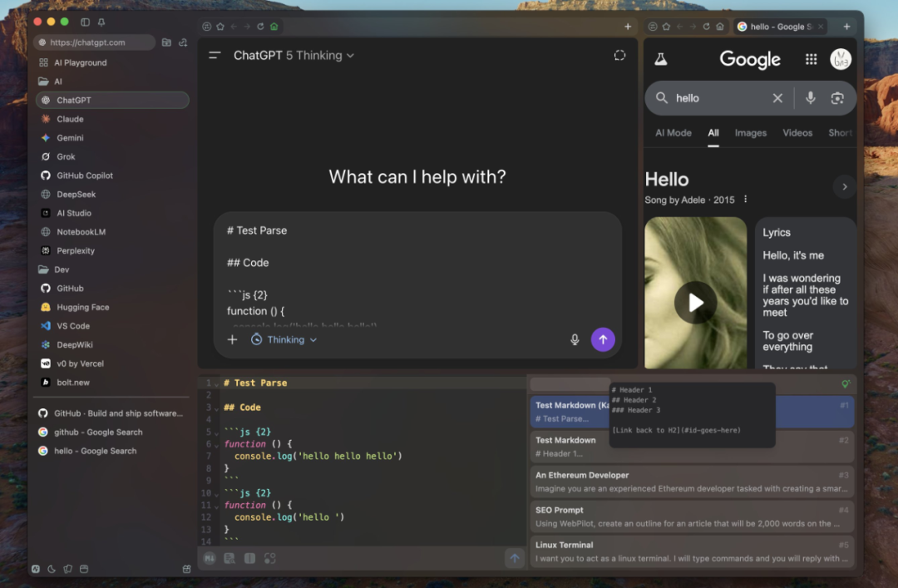Click the temporary chat icon in ChatGPT header
Viewport: 898px width, 588px height.
tap(619, 56)
